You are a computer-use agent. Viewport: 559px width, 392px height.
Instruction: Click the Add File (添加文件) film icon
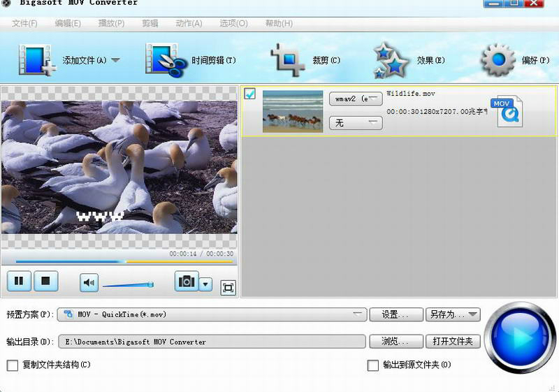[37, 60]
